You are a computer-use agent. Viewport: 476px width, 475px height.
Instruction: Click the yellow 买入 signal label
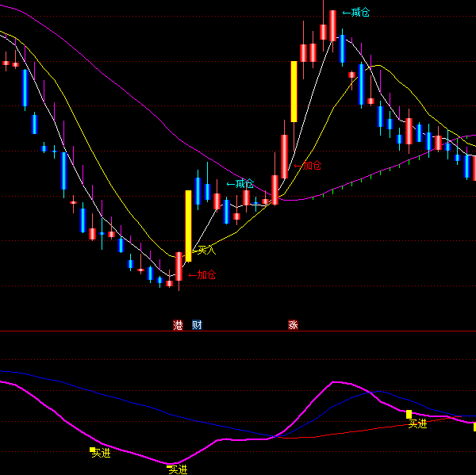(x=205, y=250)
